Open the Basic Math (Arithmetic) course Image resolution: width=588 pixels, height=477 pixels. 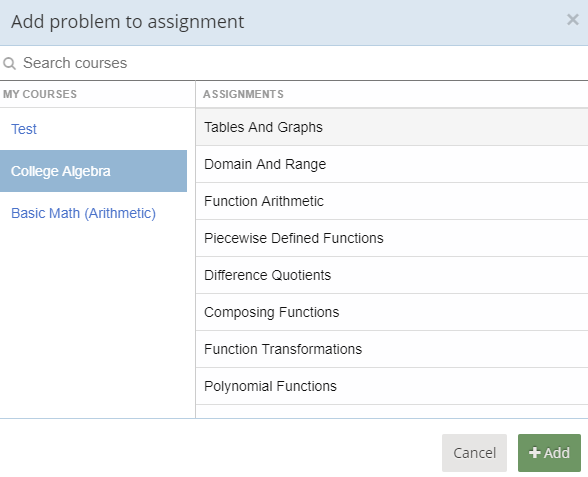tap(83, 213)
